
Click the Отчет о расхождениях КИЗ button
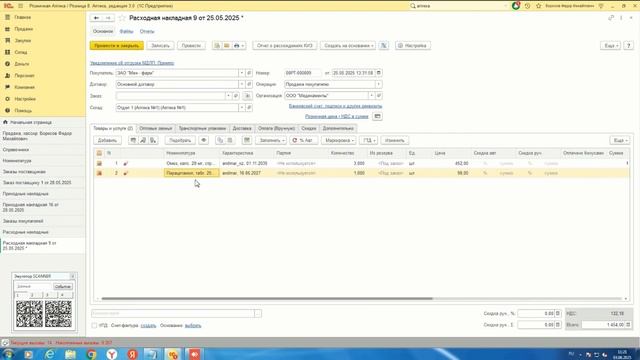[284, 46]
